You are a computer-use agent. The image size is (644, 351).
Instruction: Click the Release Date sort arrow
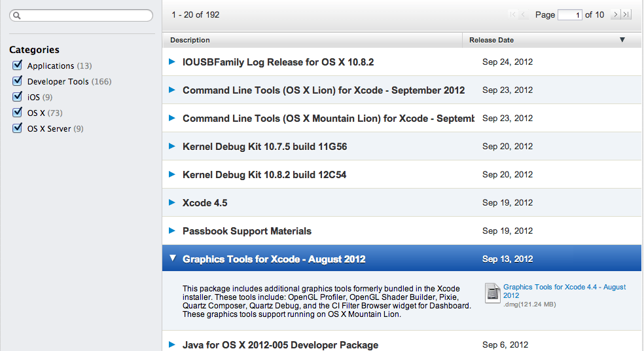click(622, 40)
